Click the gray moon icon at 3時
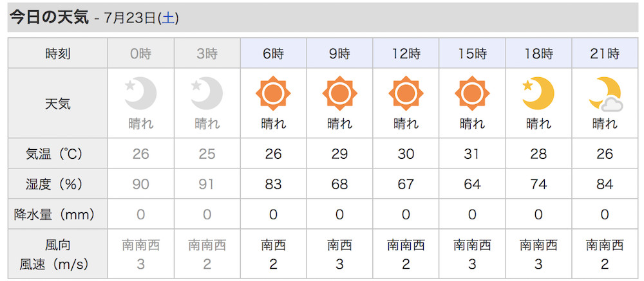644x281 pixels. click(x=207, y=93)
